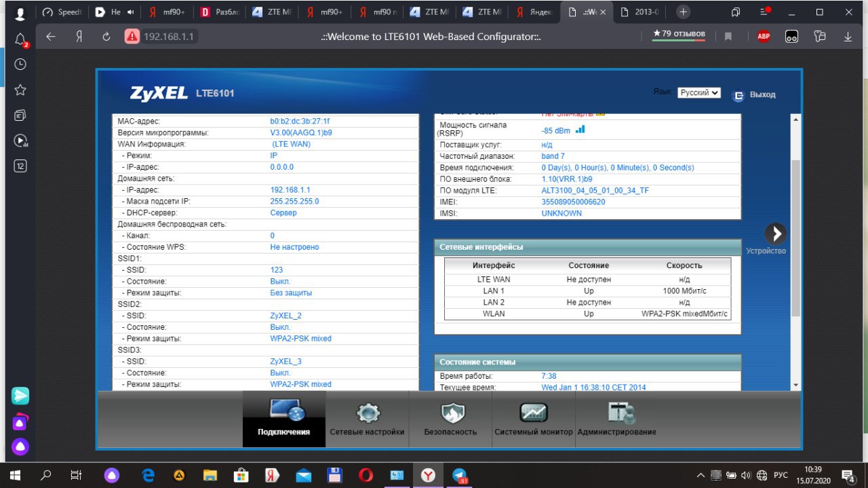
Task: Open Telegram from the taskbar
Action: click(460, 475)
